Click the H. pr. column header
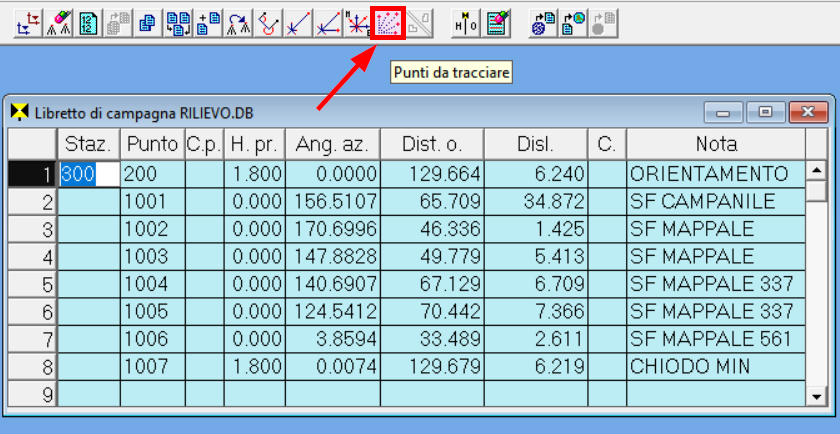 click(x=254, y=144)
